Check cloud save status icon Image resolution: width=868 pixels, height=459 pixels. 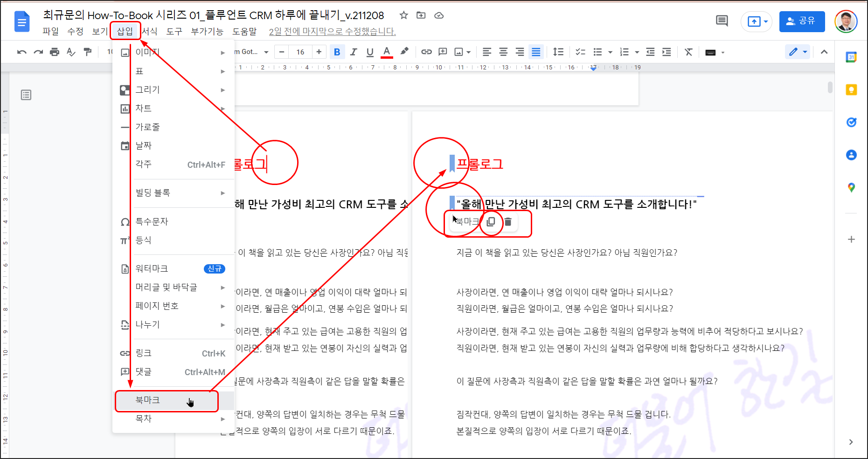[x=439, y=15]
